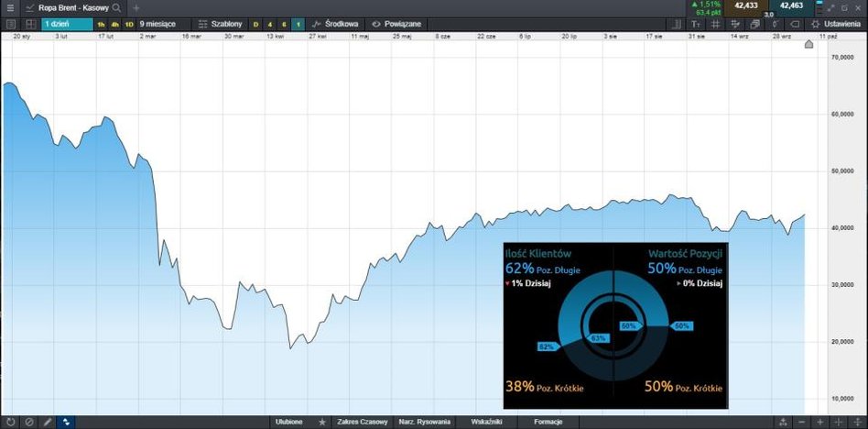Expand the Szablony templates menu

coord(220,23)
